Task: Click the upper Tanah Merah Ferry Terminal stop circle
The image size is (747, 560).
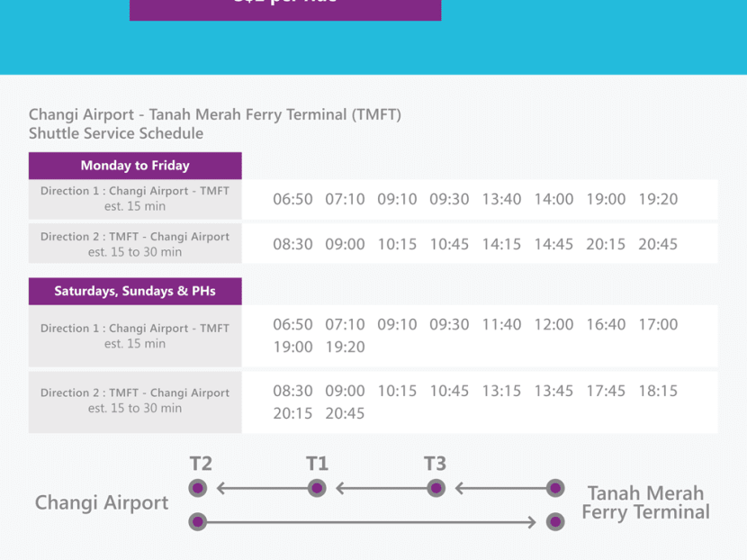Action: pos(555,489)
